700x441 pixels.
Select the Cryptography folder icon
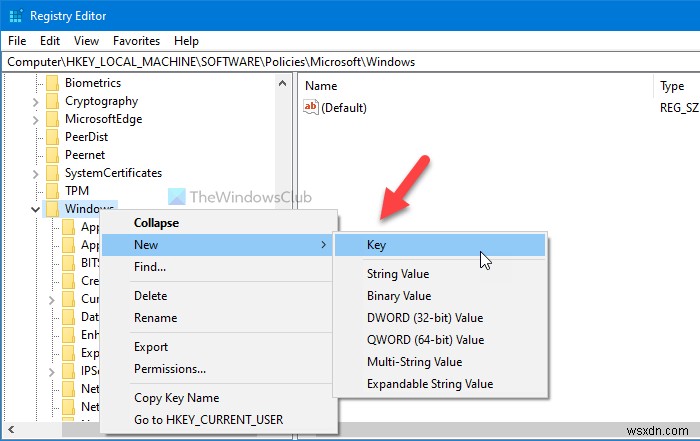[x=53, y=101]
